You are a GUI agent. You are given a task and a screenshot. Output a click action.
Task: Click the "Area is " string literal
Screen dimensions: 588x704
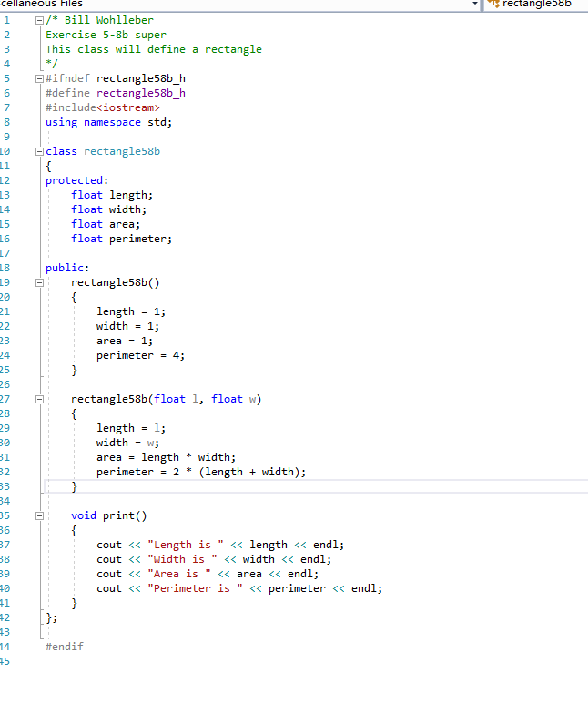point(179,574)
